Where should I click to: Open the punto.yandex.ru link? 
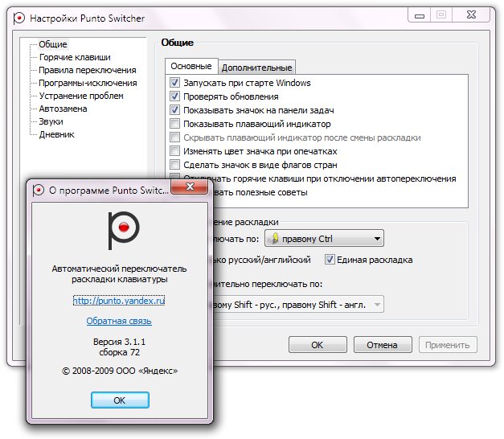[119, 301]
